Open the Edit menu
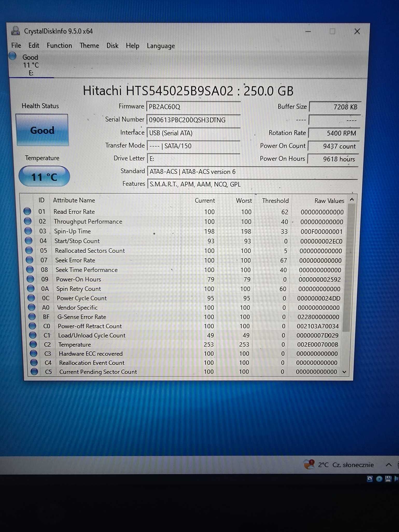The image size is (399, 532). (34, 45)
